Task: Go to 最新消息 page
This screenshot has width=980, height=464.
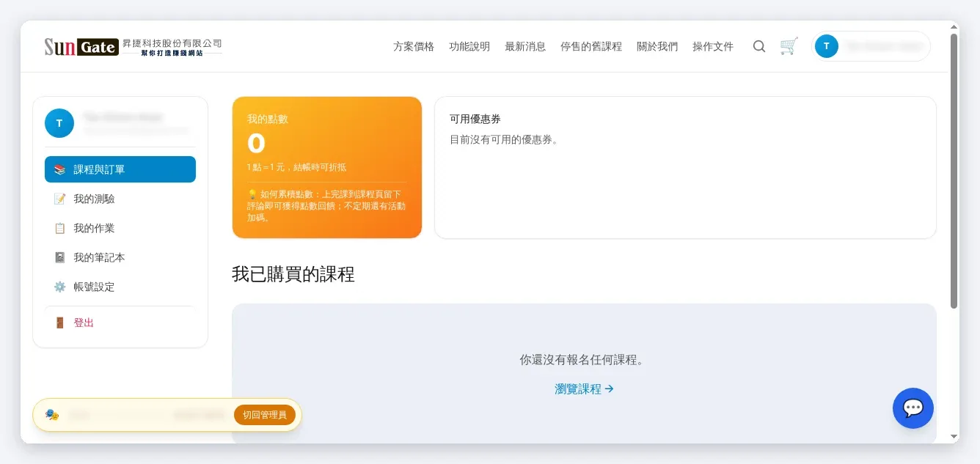Action: tap(525, 46)
